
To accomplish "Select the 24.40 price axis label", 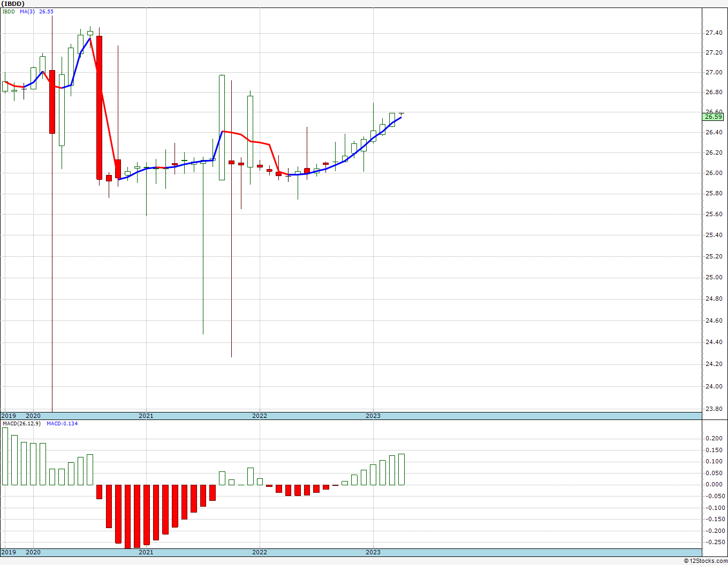I will pyautogui.click(x=714, y=342).
